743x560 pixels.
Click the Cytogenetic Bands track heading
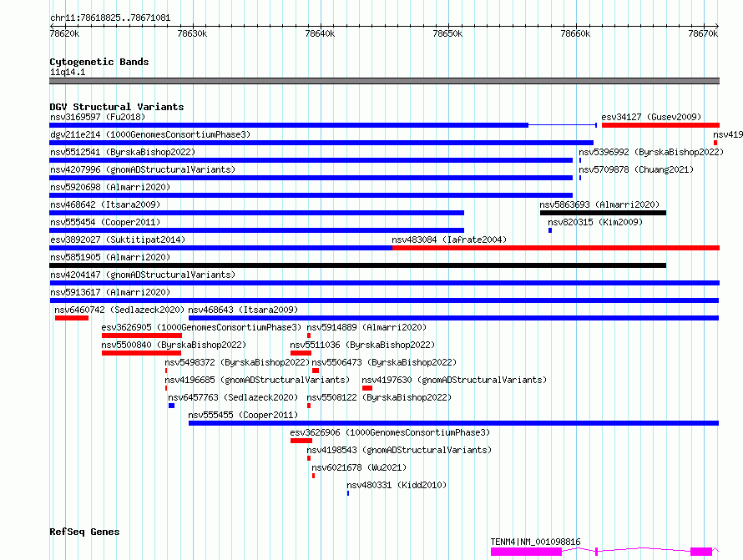(99, 62)
